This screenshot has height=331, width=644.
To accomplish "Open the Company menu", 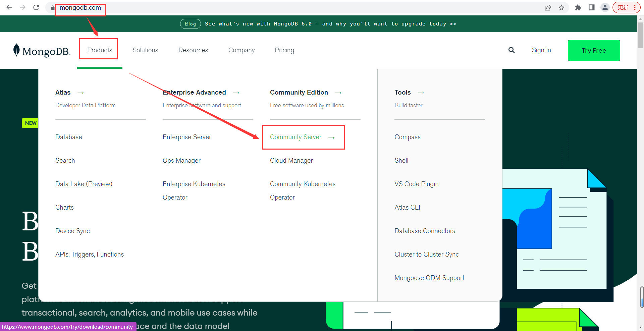I will click(241, 50).
